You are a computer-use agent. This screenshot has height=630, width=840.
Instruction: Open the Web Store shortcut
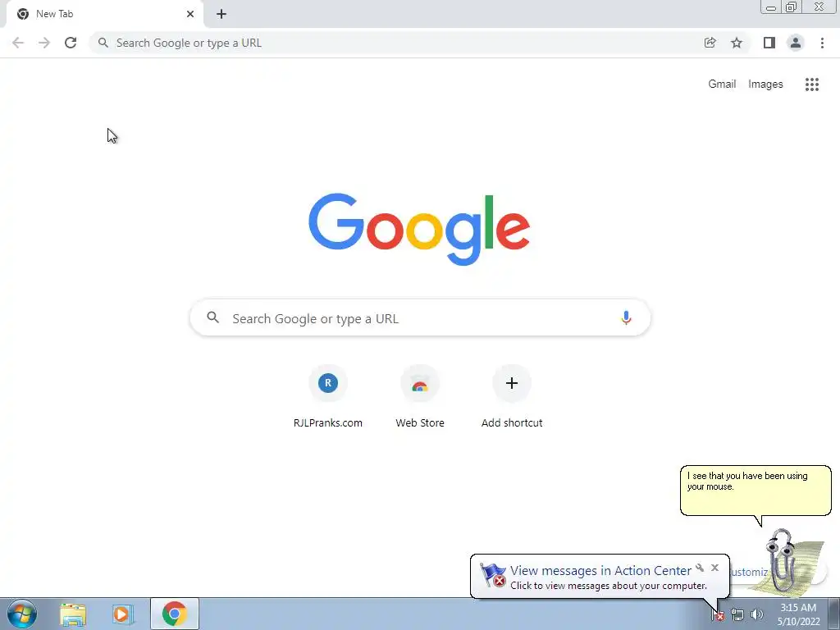420,396
